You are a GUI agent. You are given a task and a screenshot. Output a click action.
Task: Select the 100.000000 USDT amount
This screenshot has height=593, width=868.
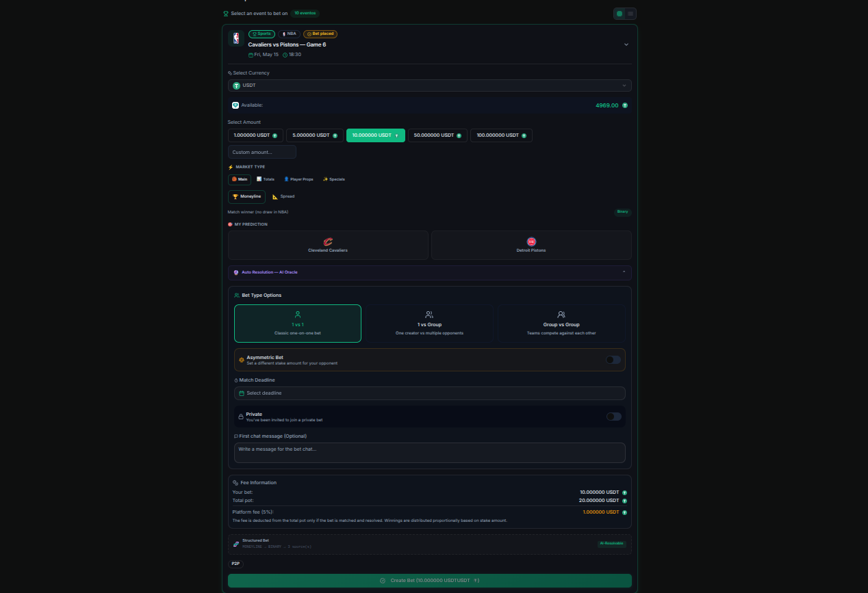click(501, 135)
